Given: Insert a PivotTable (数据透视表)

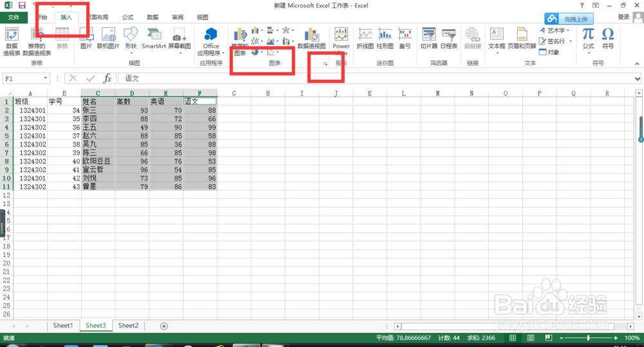Looking at the screenshot, I should pyautogui.click(x=12, y=41).
